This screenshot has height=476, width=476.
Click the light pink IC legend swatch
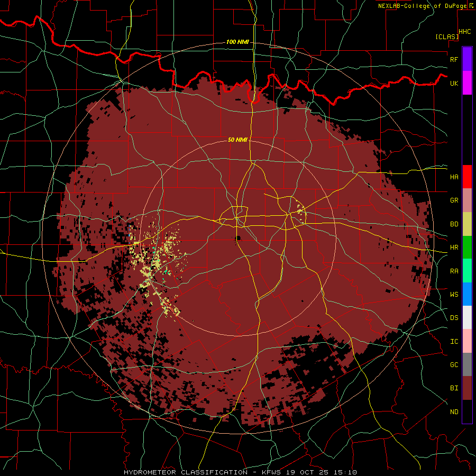click(467, 341)
